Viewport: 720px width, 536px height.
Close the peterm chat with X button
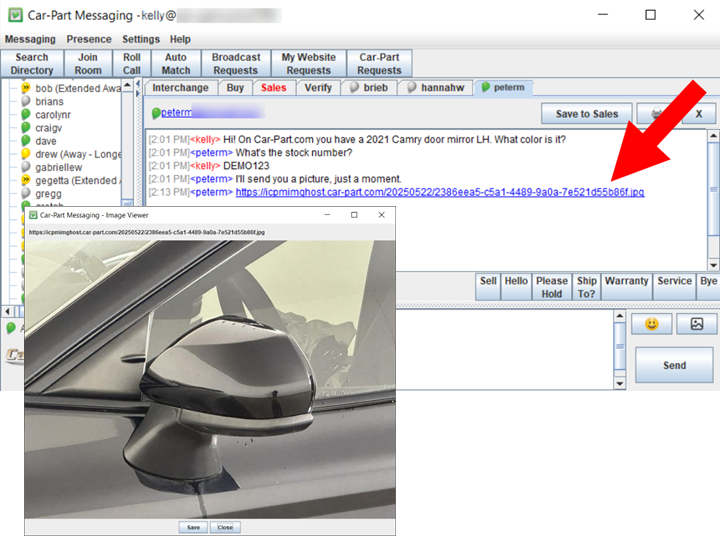click(699, 113)
